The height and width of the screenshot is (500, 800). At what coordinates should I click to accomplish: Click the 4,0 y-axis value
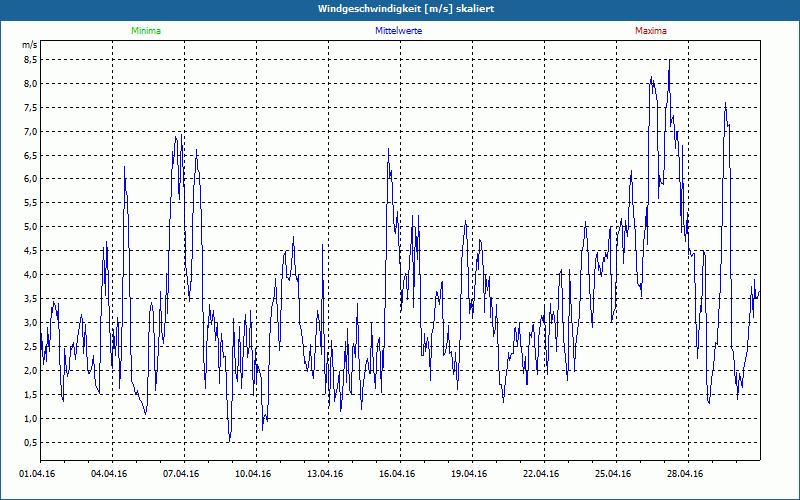coord(31,275)
